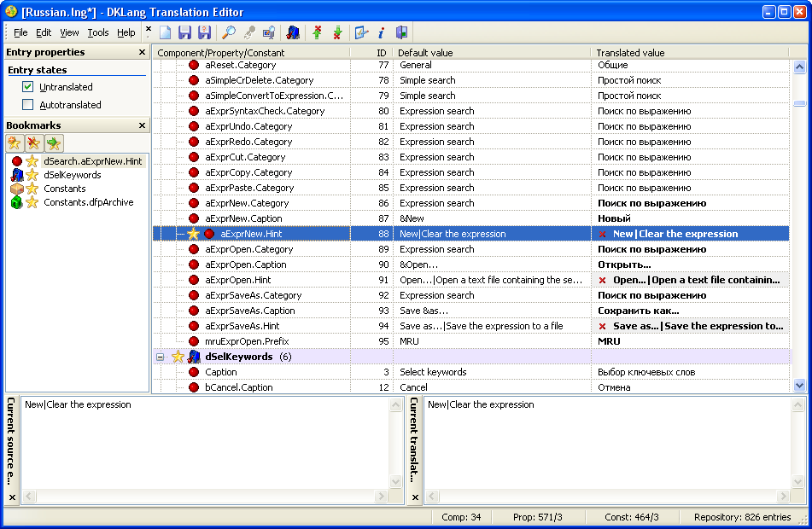Click the small x at toolbar's left edge
This screenshot has width=812, height=529.
pos(149,29)
